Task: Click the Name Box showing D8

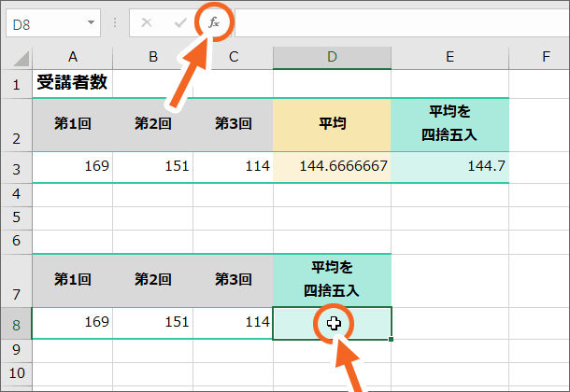Action: click(x=53, y=23)
